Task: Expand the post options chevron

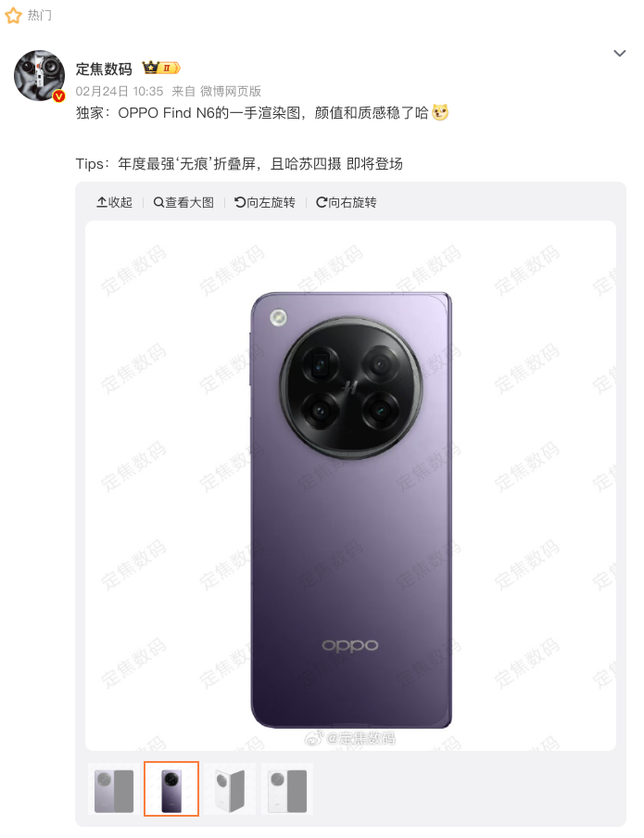Action: (x=619, y=53)
